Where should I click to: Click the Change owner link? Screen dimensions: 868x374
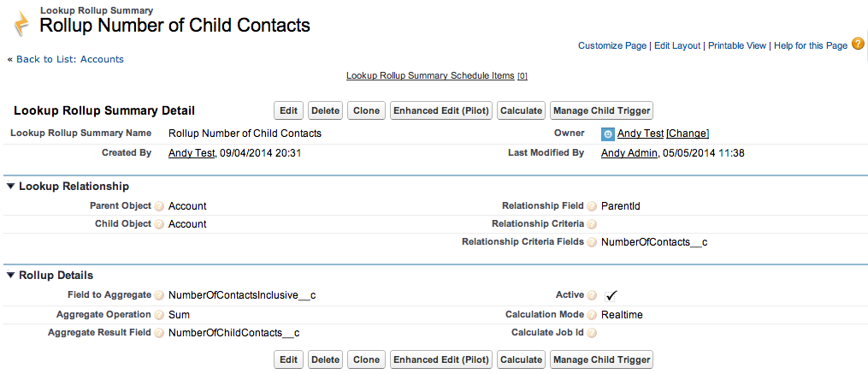click(x=688, y=134)
